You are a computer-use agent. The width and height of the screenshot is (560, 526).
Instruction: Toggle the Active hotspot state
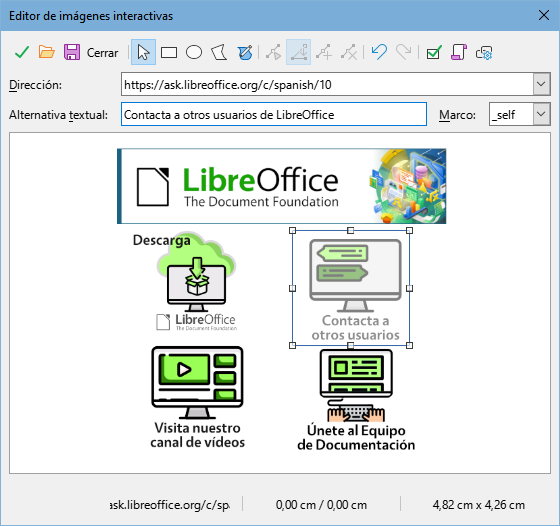pyautogui.click(x=434, y=52)
